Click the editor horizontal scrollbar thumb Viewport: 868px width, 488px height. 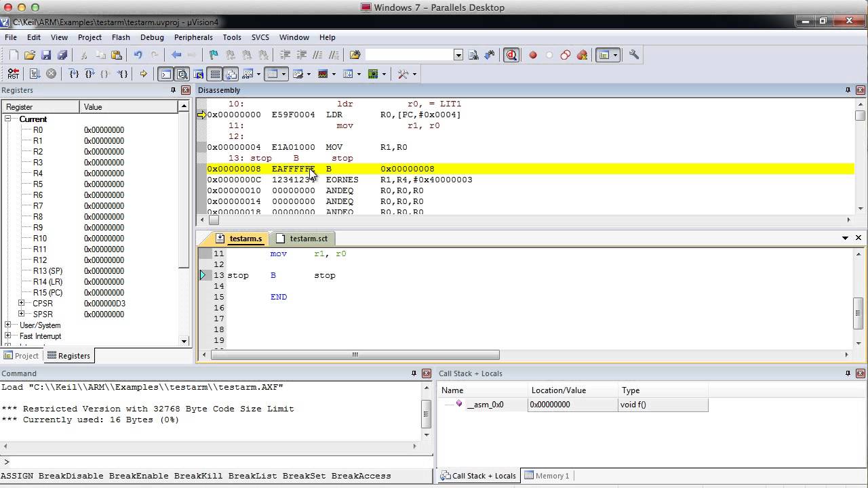pos(355,354)
